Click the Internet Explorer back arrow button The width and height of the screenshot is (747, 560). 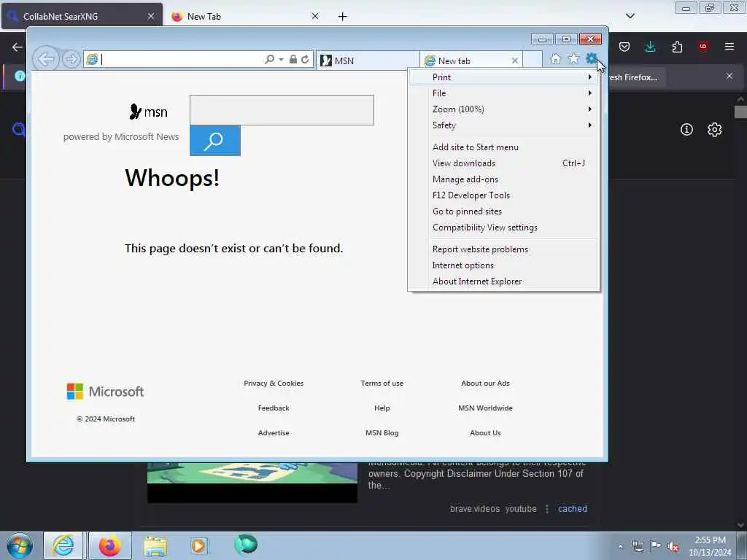pos(46,60)
